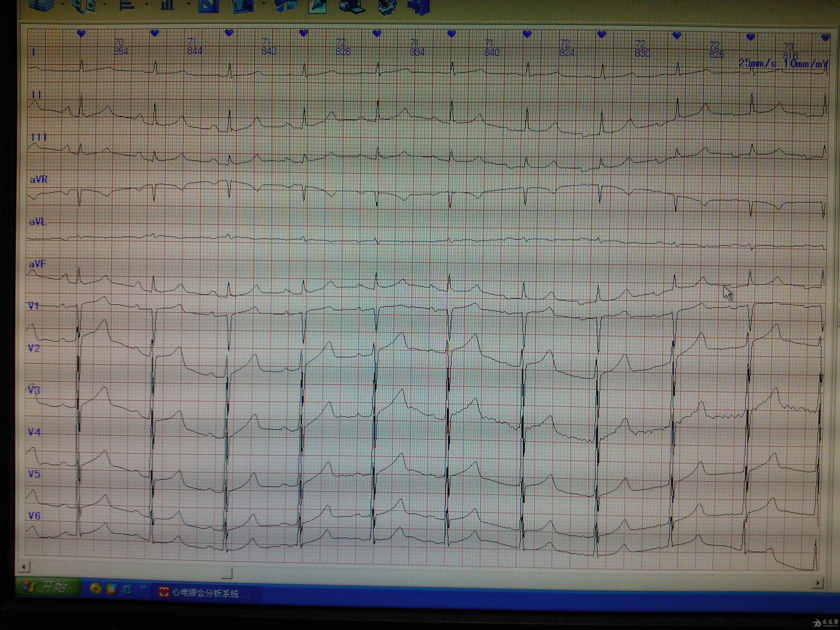This screenshot has width=840, height=630.
Task: Select heart marker between 844 and first 840
Action: click(229, 33)
